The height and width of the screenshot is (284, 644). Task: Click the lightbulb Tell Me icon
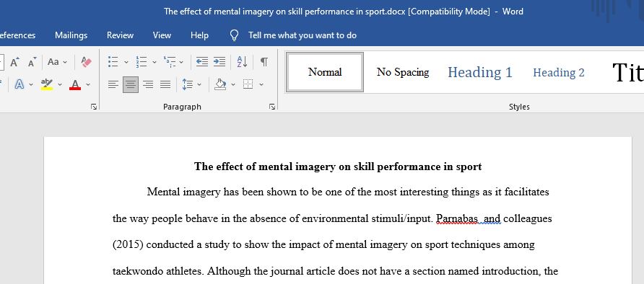point(234,35)
